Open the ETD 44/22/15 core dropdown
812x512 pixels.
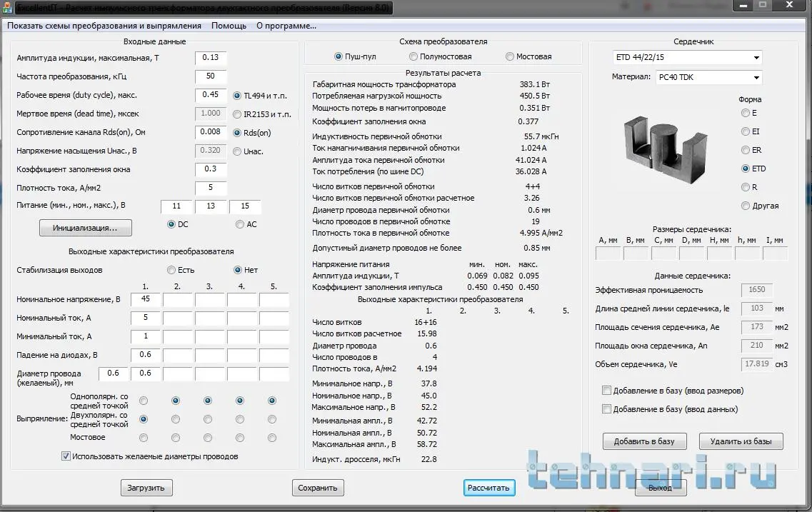coord(688,57)
